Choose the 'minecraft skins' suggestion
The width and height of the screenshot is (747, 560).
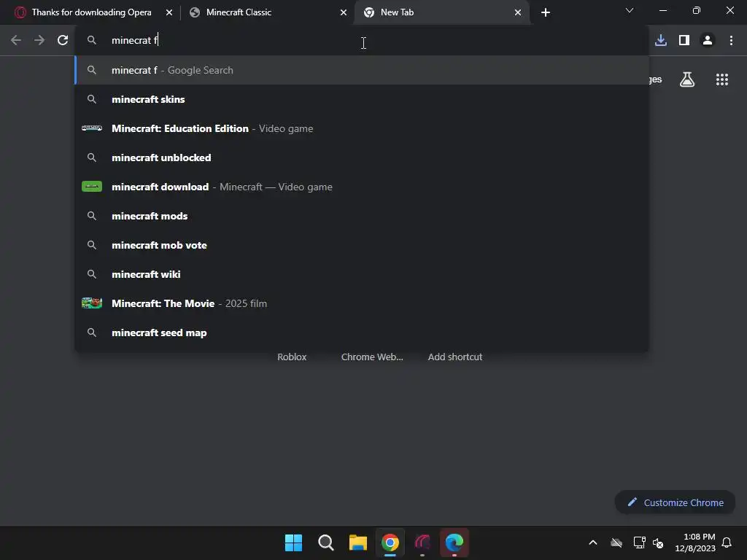tap(362, 99)
